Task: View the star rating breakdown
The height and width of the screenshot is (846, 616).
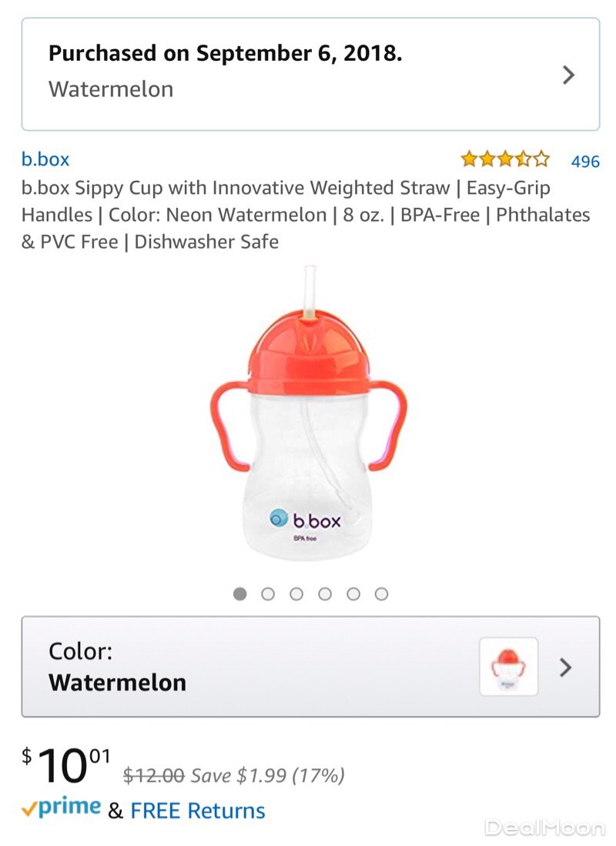Action: [505, 159]
